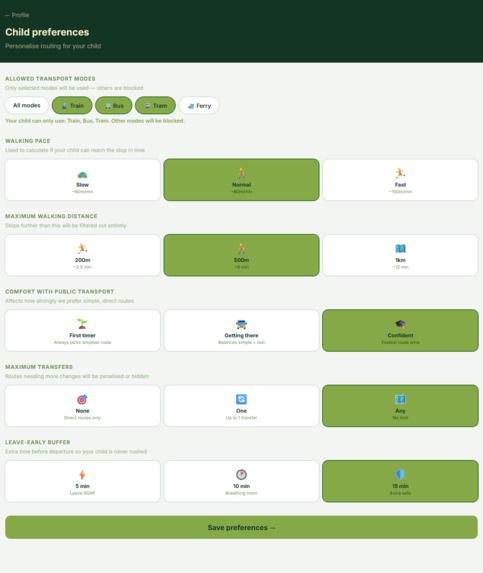This screenshot has width=483, height=573.
Task: Go back via the Profile link
Action: coord(17,15)
